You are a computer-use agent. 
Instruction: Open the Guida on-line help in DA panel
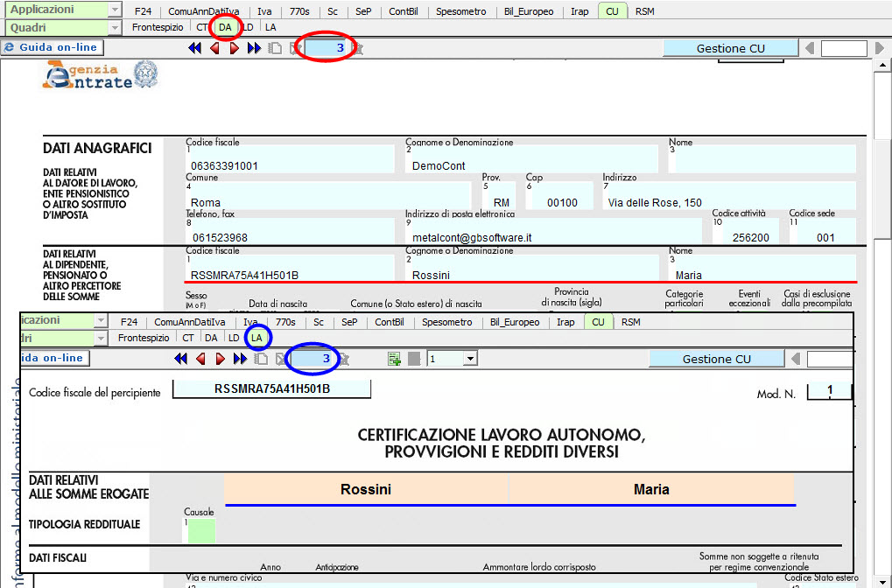(52, 47)
